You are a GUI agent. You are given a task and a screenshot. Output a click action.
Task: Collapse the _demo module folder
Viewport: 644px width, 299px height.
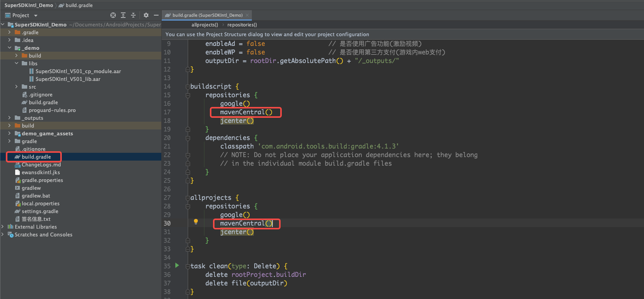point(10,48)
